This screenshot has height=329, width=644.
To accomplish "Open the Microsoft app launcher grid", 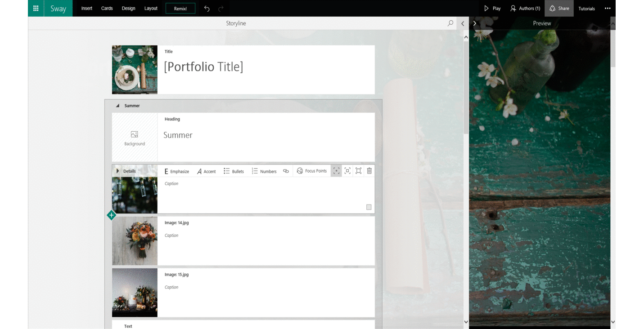I will point(36,8).
